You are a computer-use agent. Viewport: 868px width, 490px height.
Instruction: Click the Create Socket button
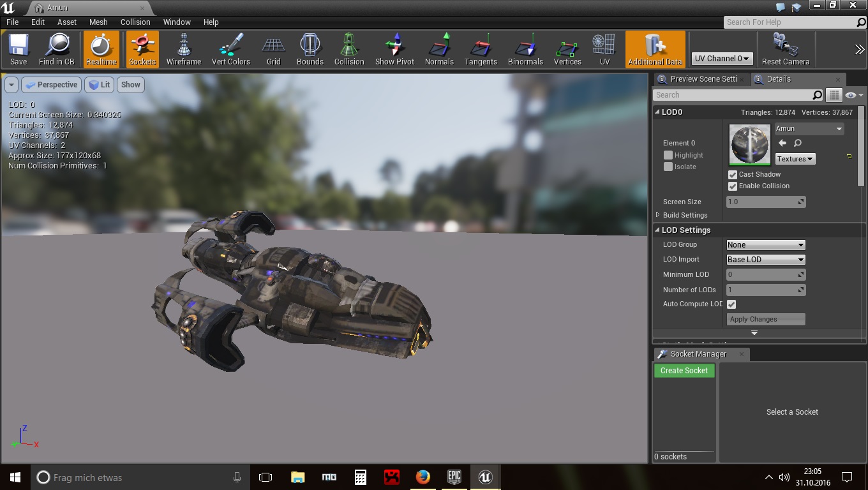[684, 371]
